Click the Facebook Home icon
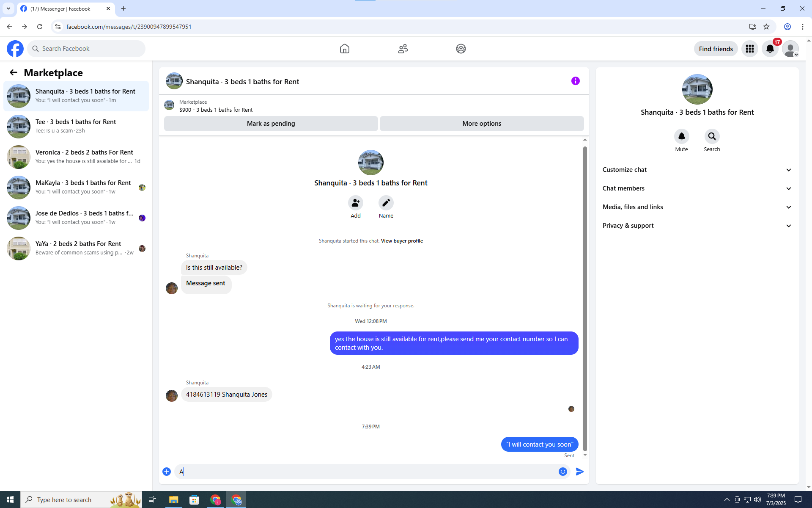The height and width of the screenshot is (508, 812). pyautogui.click(x=344, y=49)
